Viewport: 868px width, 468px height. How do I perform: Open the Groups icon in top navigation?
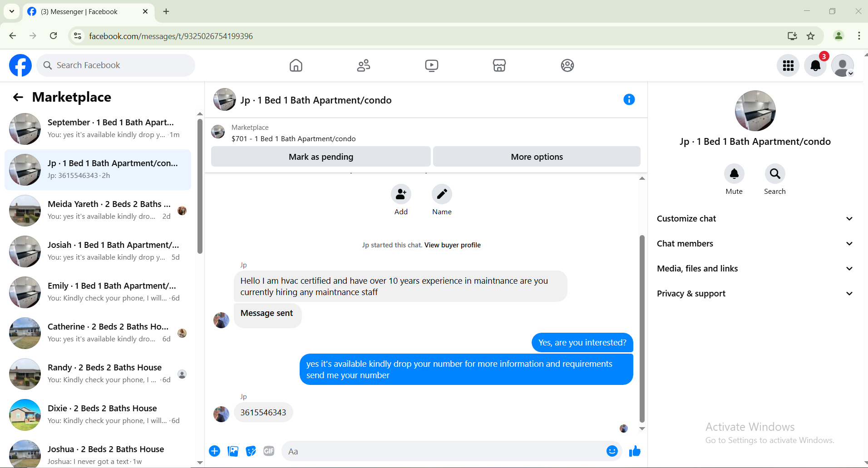click(x=567, y=65)
